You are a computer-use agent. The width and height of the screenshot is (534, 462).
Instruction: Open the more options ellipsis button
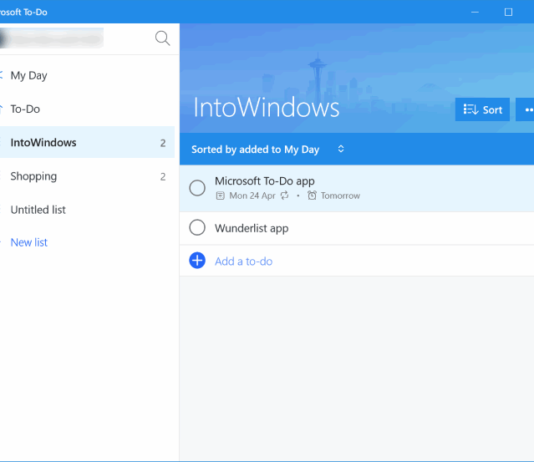coord(526,110)
